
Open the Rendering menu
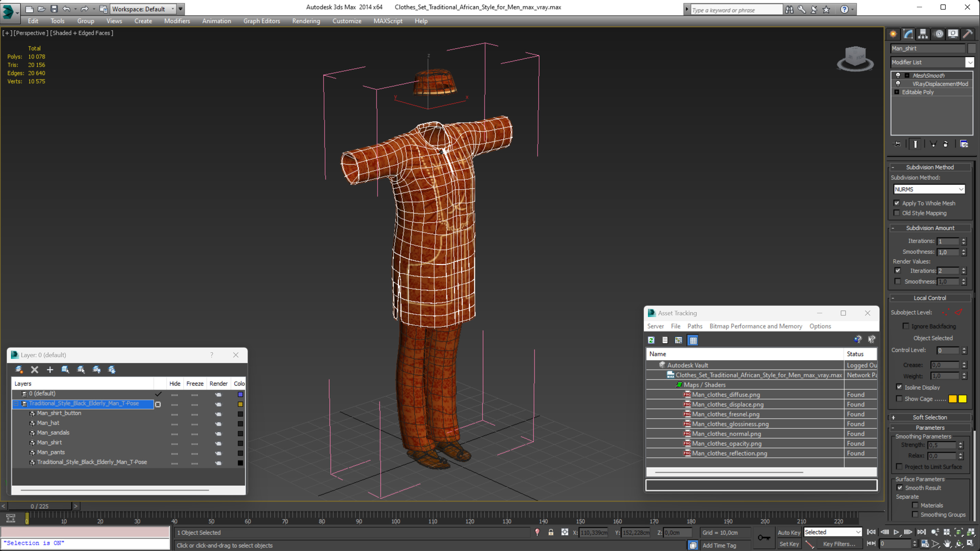(x=306, y=21)
